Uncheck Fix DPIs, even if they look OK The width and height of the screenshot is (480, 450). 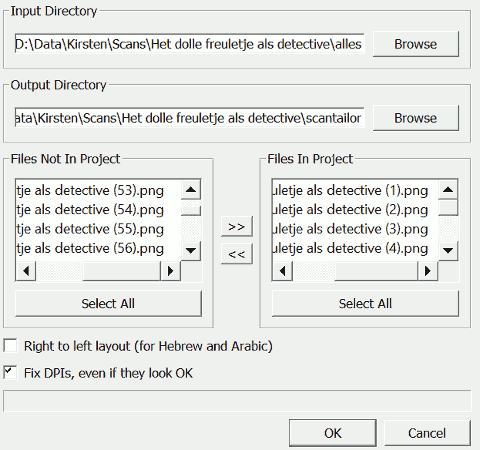coord(10,372)
